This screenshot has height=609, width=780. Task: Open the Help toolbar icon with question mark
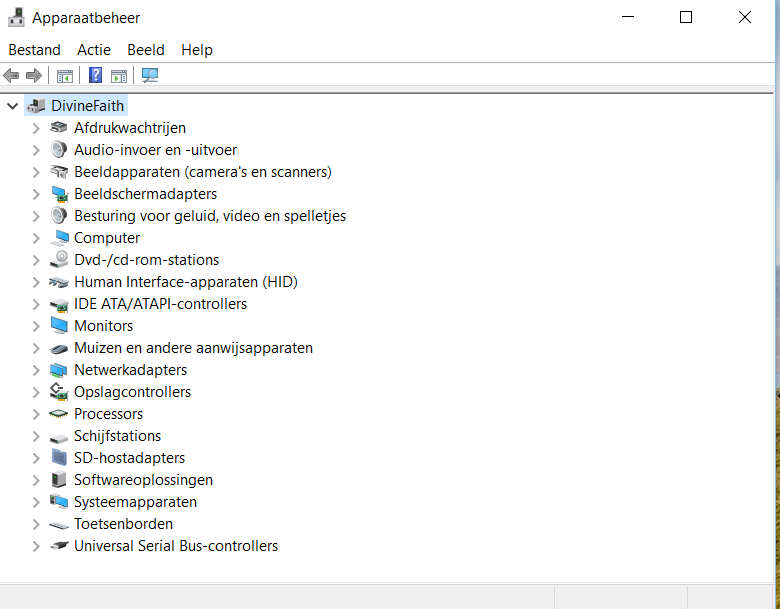[x=95, y=76]
